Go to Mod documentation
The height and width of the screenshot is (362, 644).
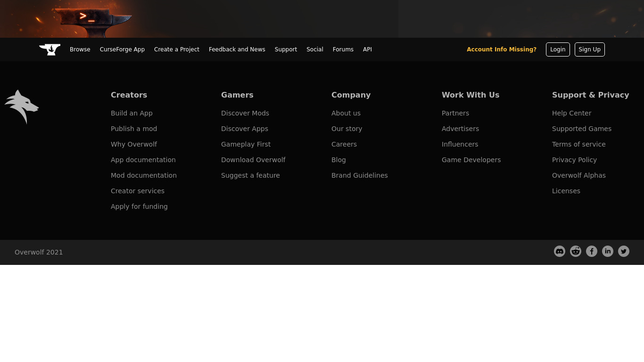(x=144, y=175)
